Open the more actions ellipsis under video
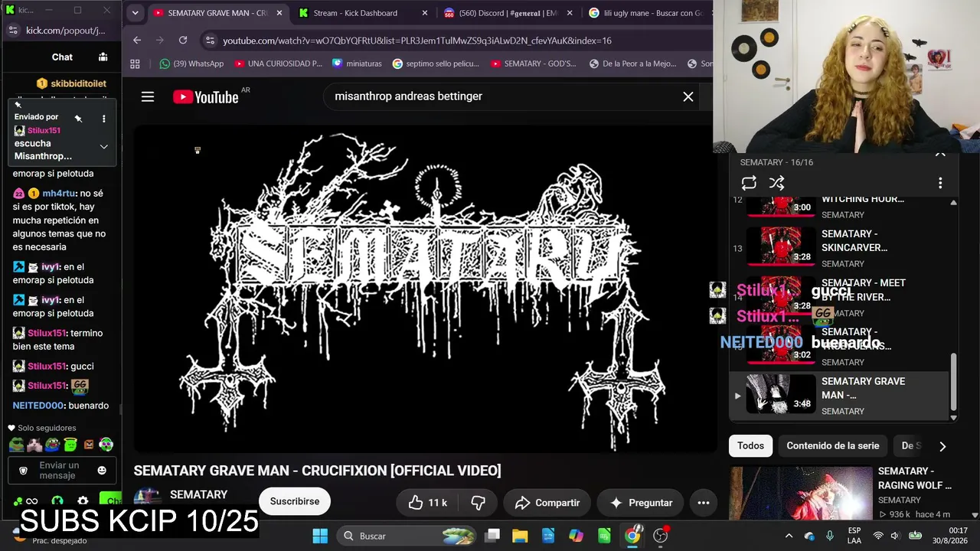Viewport: 980px width, 551px height. 704,503
